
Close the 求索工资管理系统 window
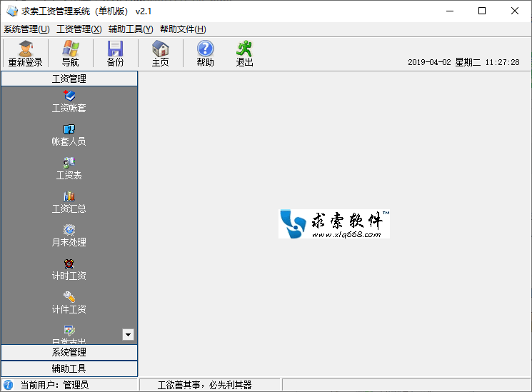click(x=514, y=11)
